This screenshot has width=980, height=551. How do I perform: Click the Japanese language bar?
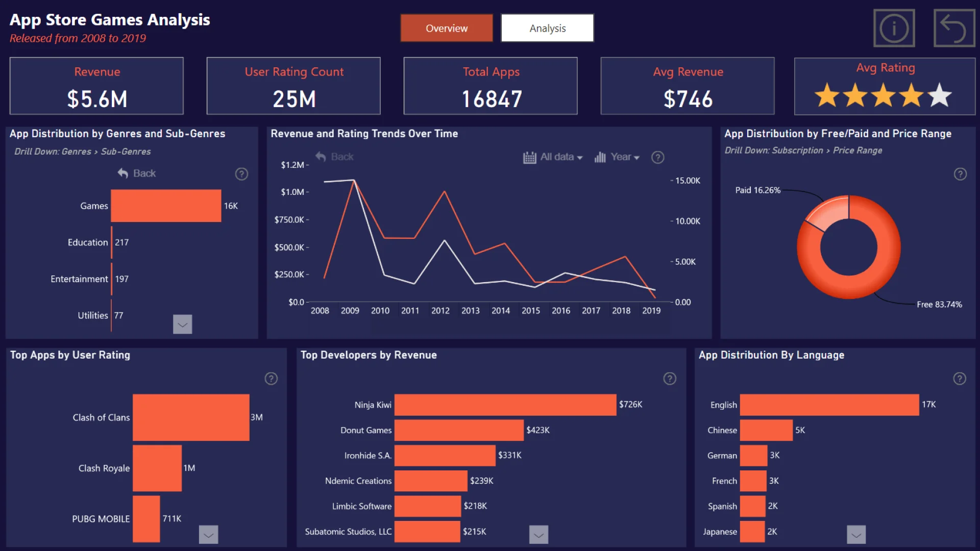[x=752, y=532]
